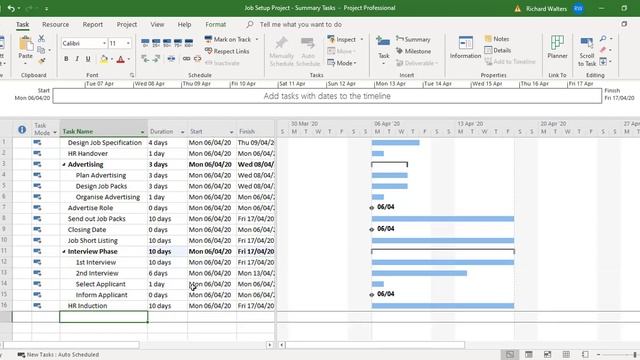
Task: Open Report view icon in status bar
Action: [x=585, y=354]
